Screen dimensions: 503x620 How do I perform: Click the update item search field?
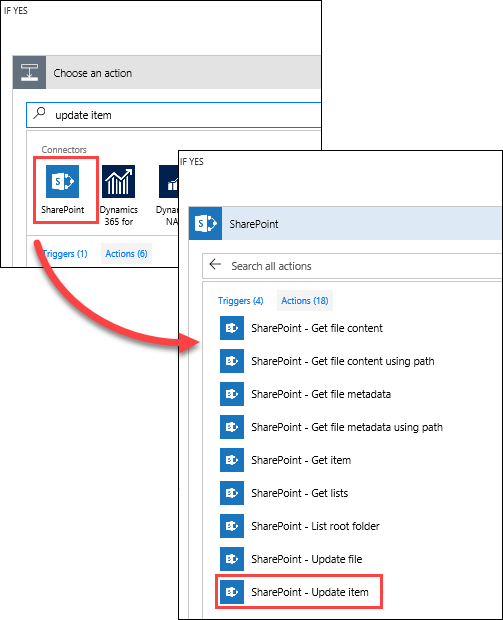[174, 115]
